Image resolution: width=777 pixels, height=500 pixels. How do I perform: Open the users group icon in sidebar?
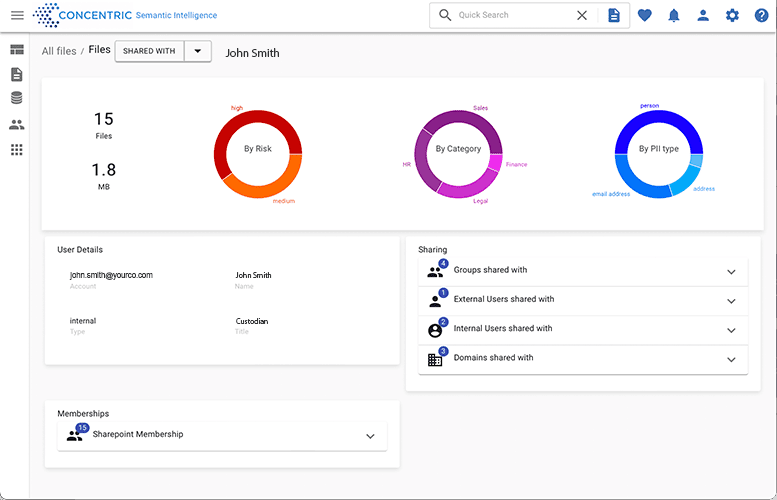click(16, 125)
